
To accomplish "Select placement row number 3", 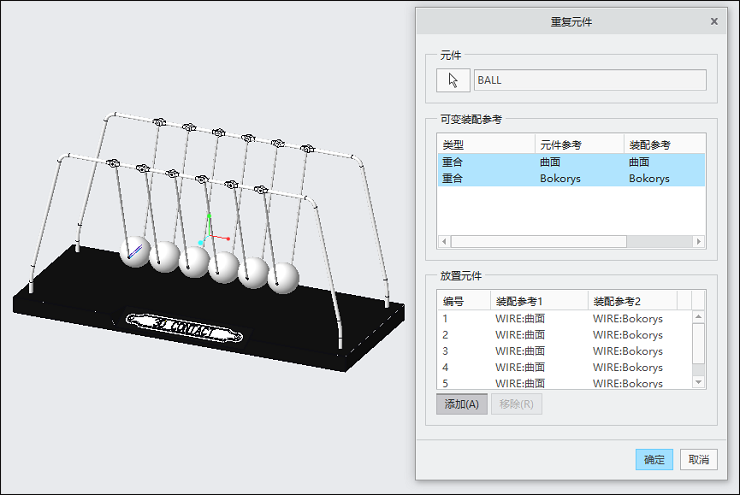I will (565, 351).
